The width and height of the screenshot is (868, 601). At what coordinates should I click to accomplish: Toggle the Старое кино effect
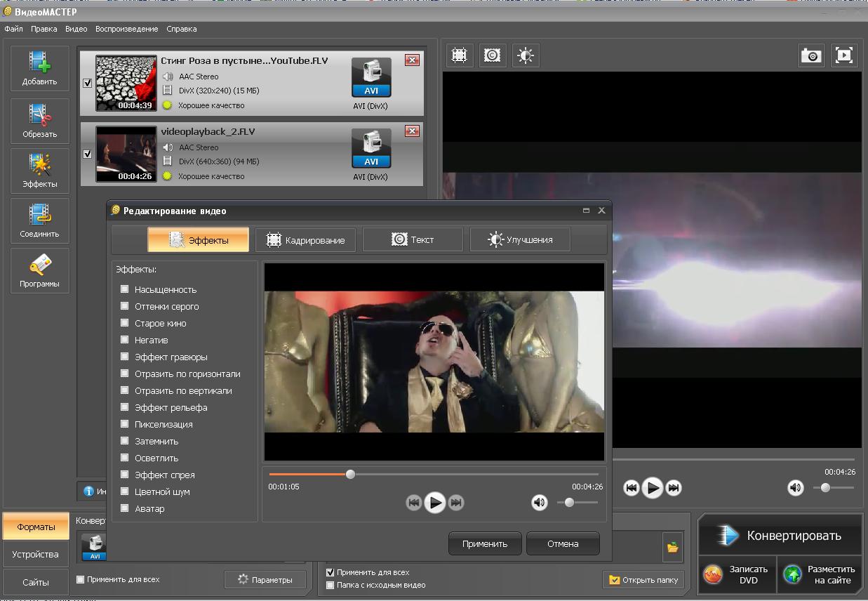click(x=125, y=323)
